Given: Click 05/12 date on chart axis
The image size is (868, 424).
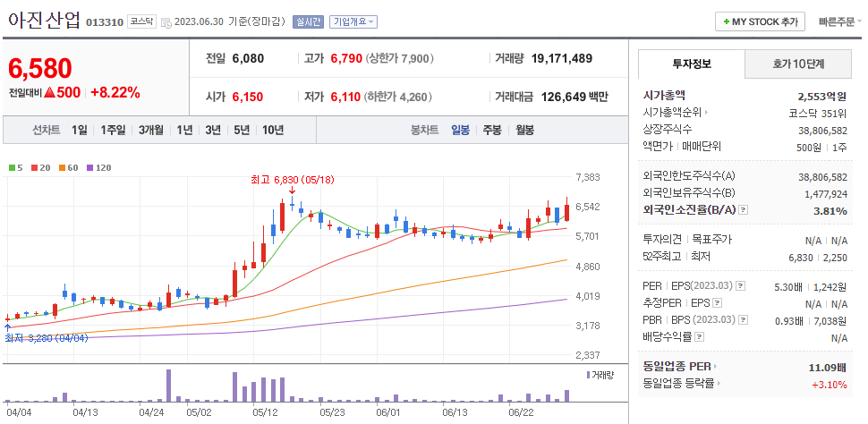Looking at the screenshot, I should pyautogui.click(x=265, y=412).
